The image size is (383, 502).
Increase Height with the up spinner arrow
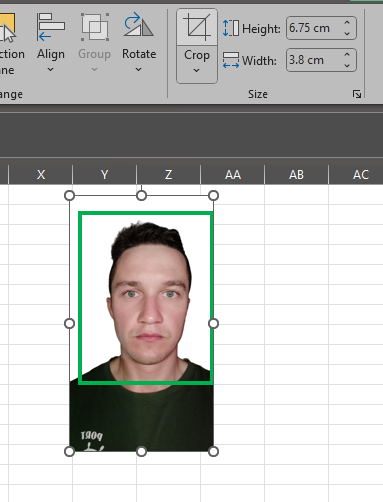point(347,22)
